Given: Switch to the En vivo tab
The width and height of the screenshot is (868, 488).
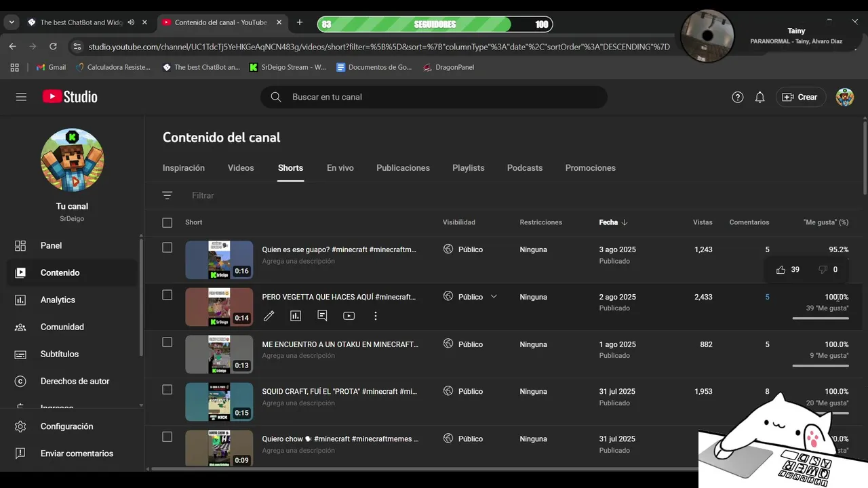Looking at the screenshot, I should point(340,168).
